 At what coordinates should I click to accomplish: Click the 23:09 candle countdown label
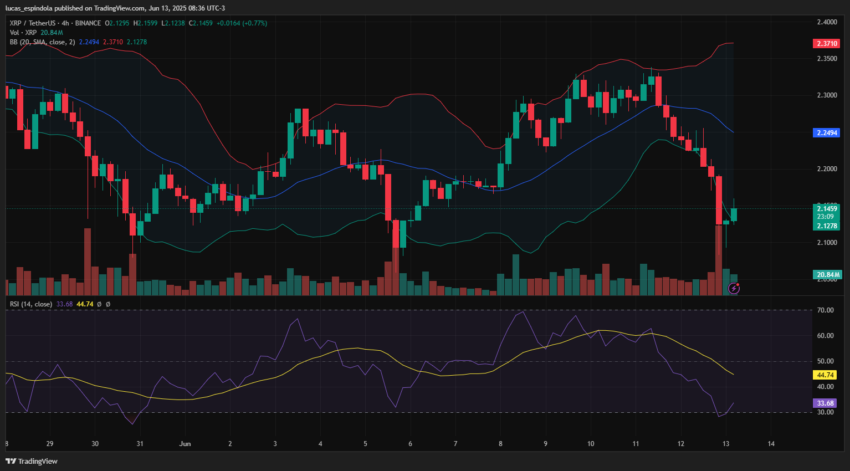click(x=825, y=217)
